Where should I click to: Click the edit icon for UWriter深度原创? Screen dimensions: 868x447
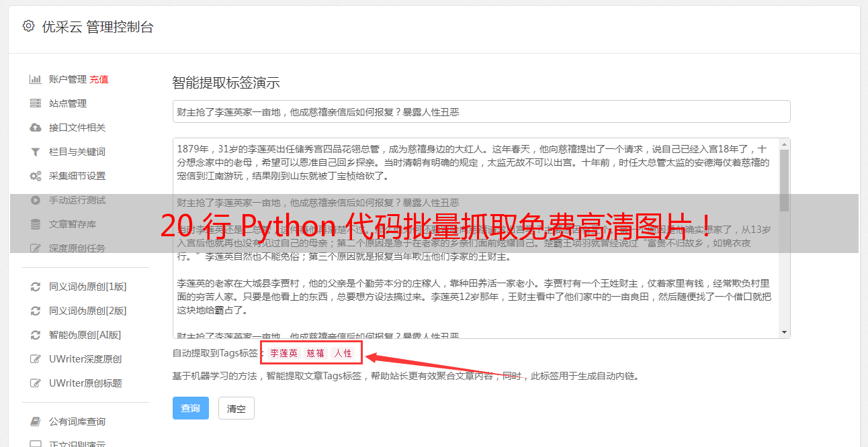(36, 359)
